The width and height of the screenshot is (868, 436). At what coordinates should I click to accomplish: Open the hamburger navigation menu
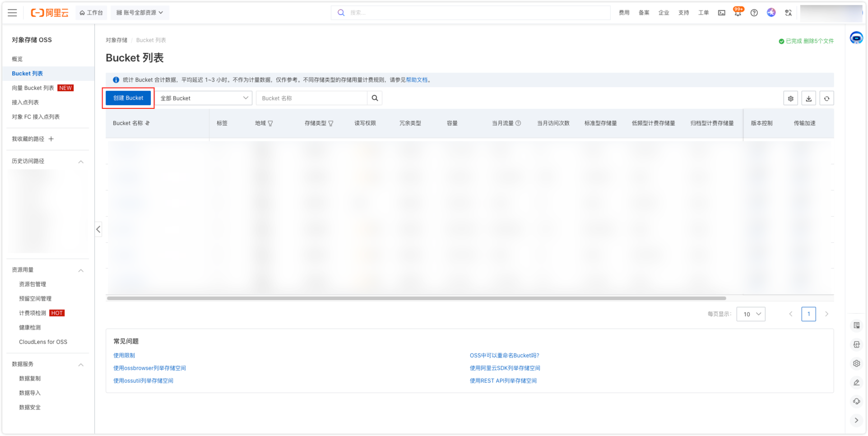click(12, 13)
